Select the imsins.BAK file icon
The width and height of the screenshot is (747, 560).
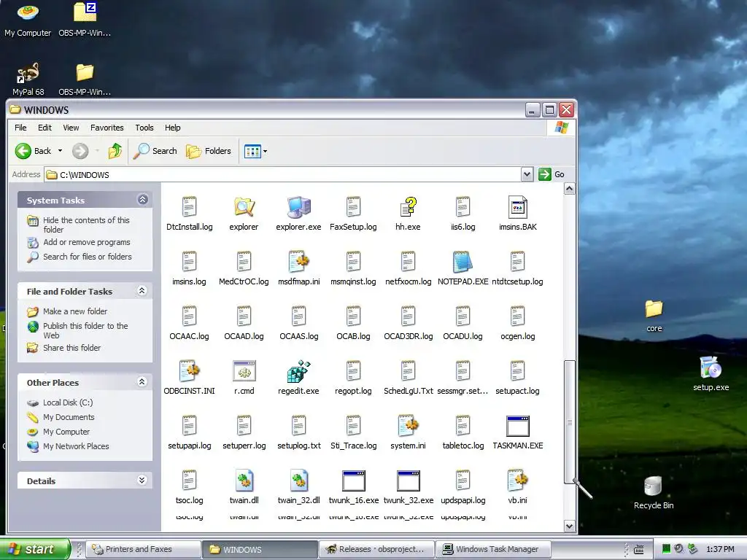(517, 207)
